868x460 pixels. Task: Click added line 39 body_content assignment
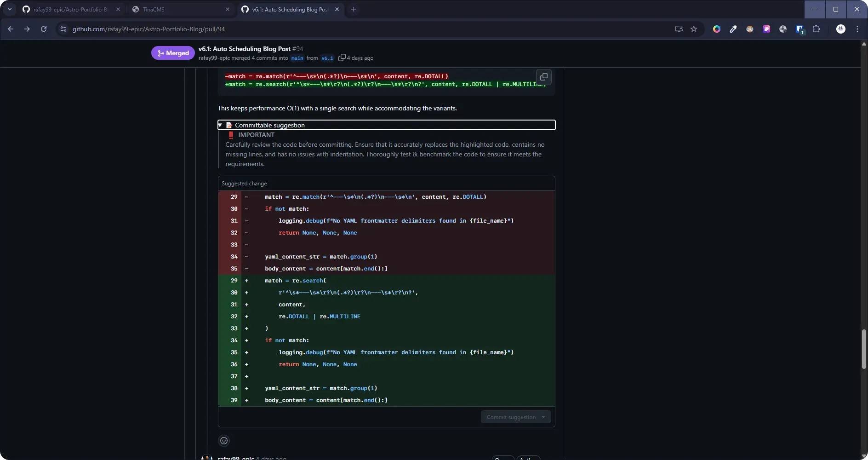click(386, 400)
